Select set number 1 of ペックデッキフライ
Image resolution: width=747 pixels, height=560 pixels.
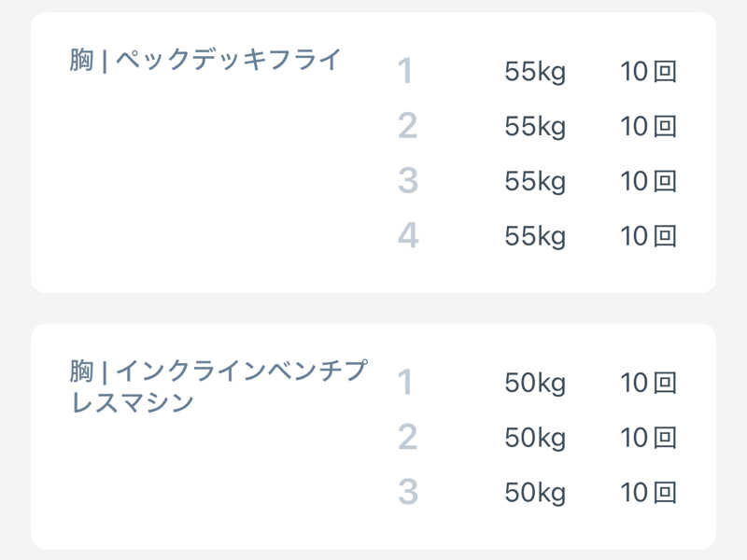(405, 72)
